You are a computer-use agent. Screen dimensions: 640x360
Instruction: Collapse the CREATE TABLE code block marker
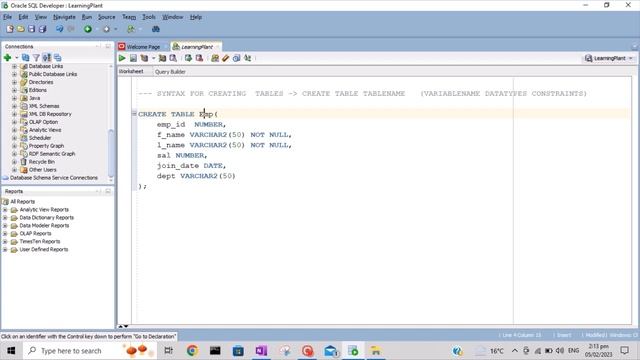(x=134, y=113)
